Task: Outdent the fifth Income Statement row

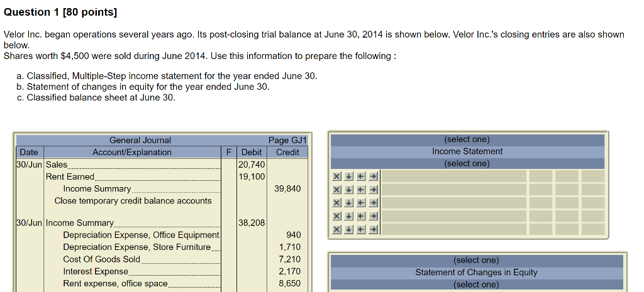Action: [360, 229]
